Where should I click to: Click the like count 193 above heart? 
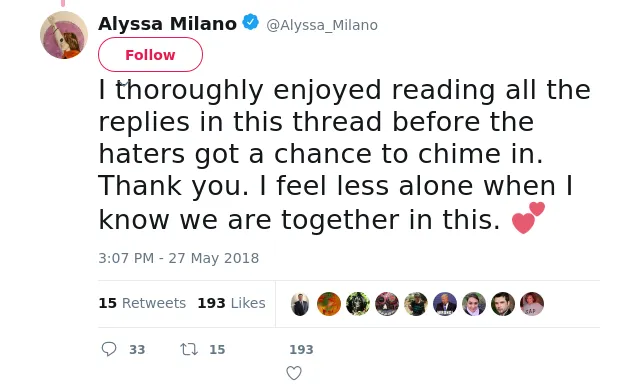301,349
